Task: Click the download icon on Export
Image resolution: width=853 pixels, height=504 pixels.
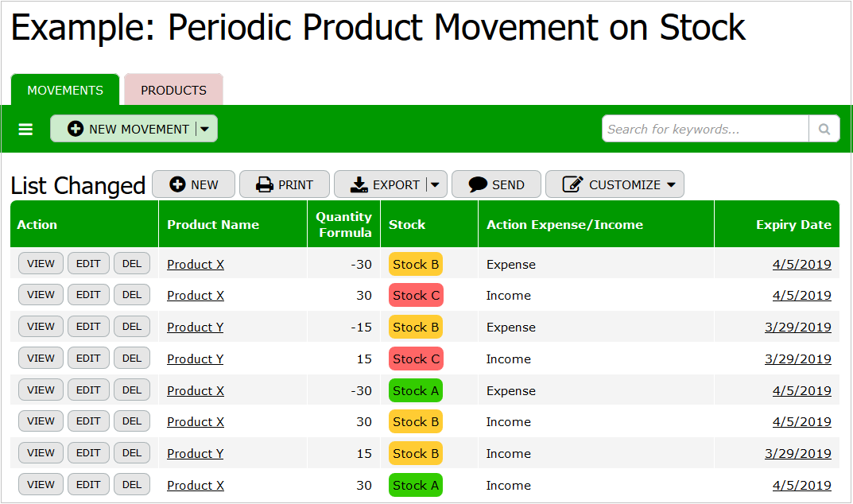Action: (359, 184)
